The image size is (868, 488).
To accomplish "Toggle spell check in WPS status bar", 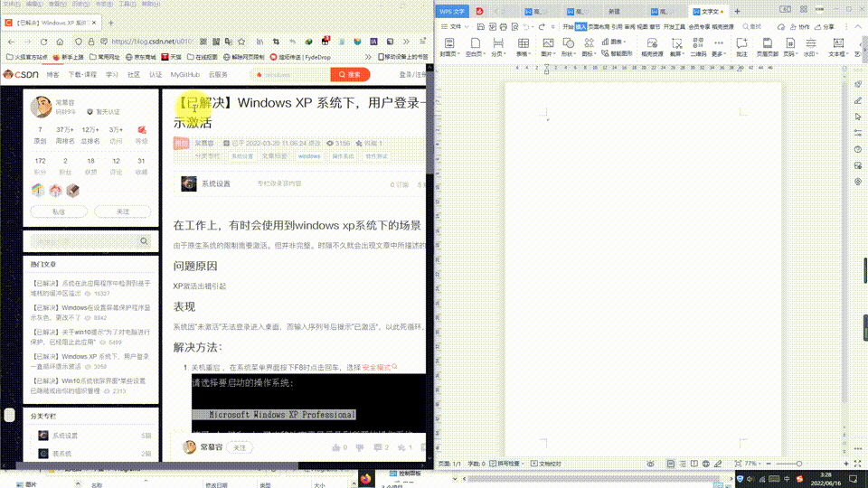I will 505,464.
